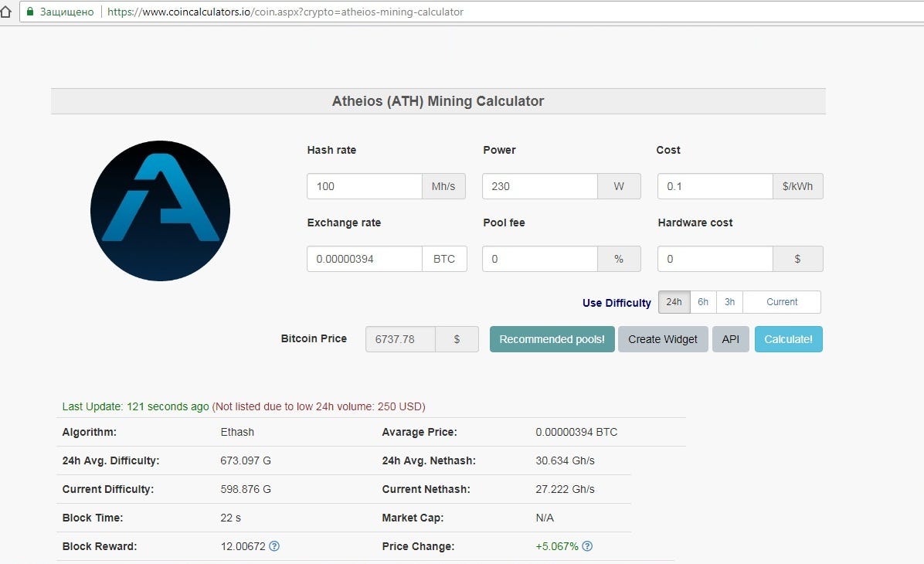Click the Защищено secure label
Viewport: 924px width, 564px height.
click(x=66, y=12)
